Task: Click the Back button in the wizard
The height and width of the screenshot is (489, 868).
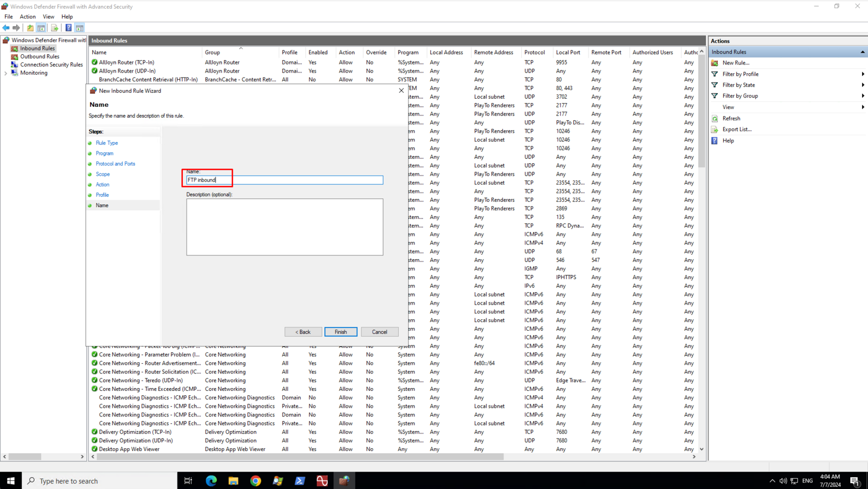Action: (x=303, y=332)
